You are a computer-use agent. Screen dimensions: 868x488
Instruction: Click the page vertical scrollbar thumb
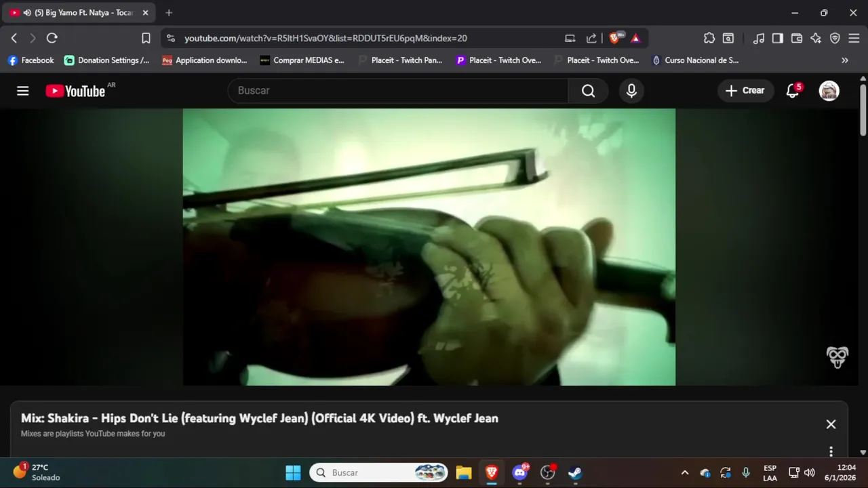click(x=863, y=109)
